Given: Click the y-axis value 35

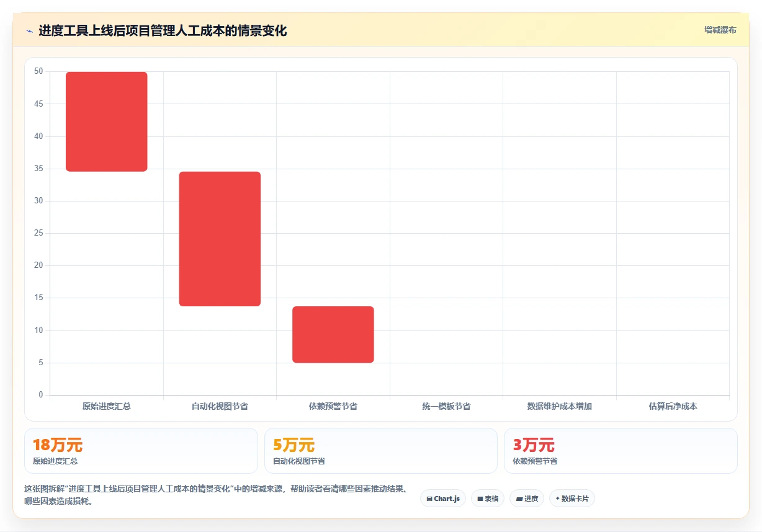Looking at the screenshot, I should 38,169.
